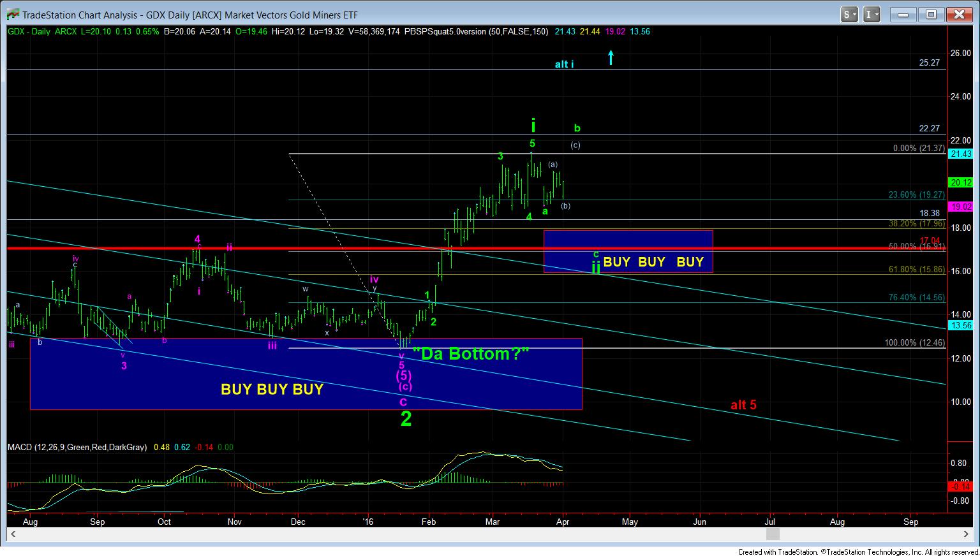
Task: Click the "'16" year marker on time axis
Action: coord(368,522)
